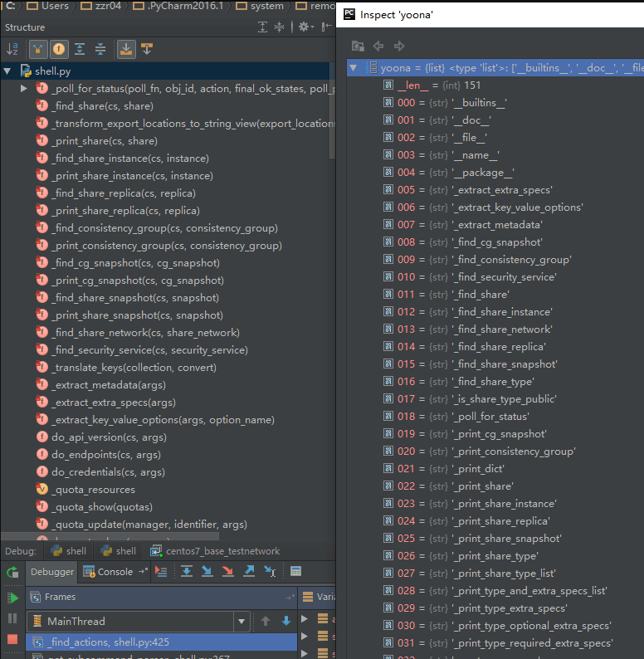644x659 pixels.
Task: Click function icon beside do_api_version
Action: (42, 437)
